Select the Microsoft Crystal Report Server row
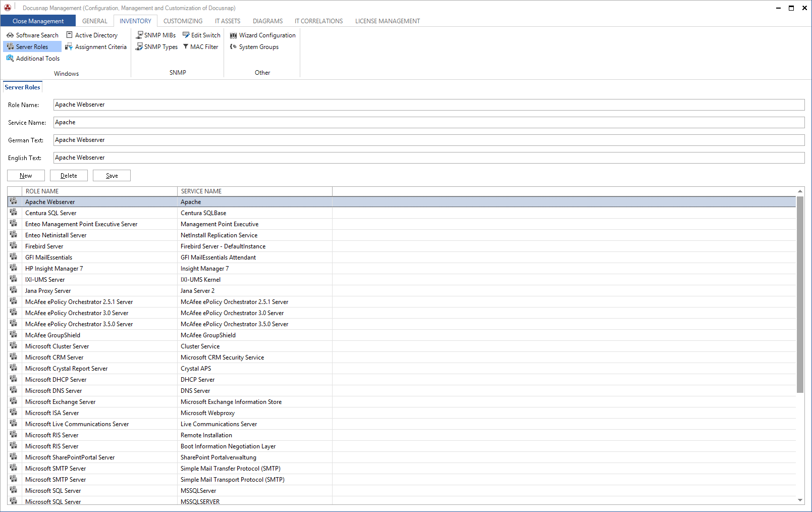The image size is (812, 512). (x=402, y=369)
